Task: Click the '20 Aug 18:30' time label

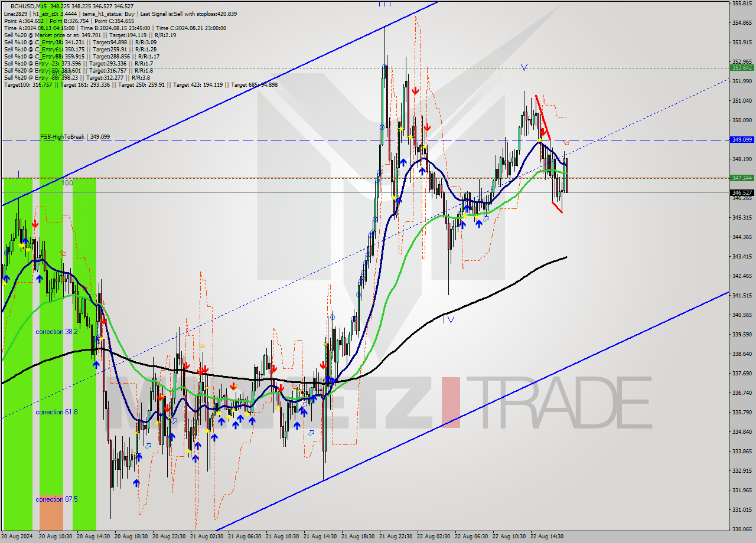Action: 131,537
